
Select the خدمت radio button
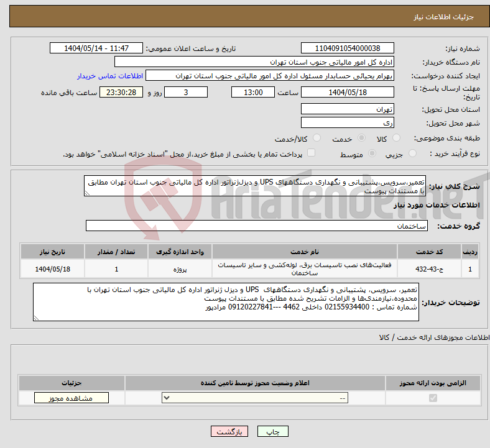[x=361, y=138]
